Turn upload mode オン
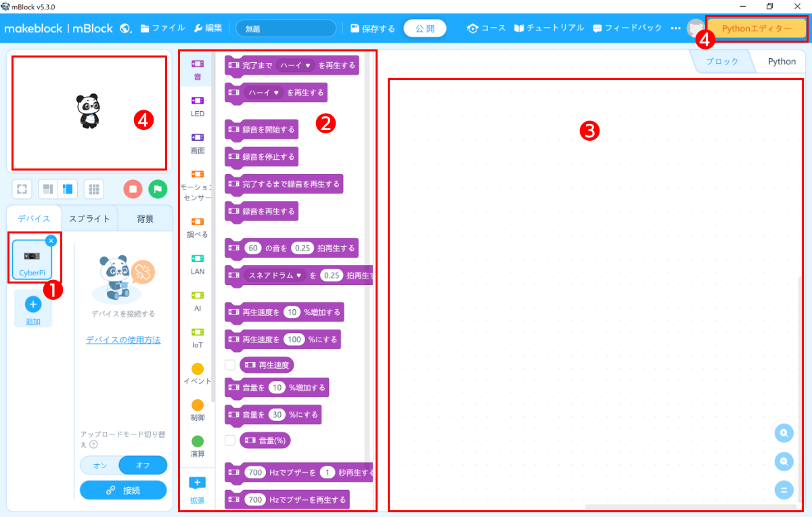Viewport: 812px width, 517px height. click(99, 466)
